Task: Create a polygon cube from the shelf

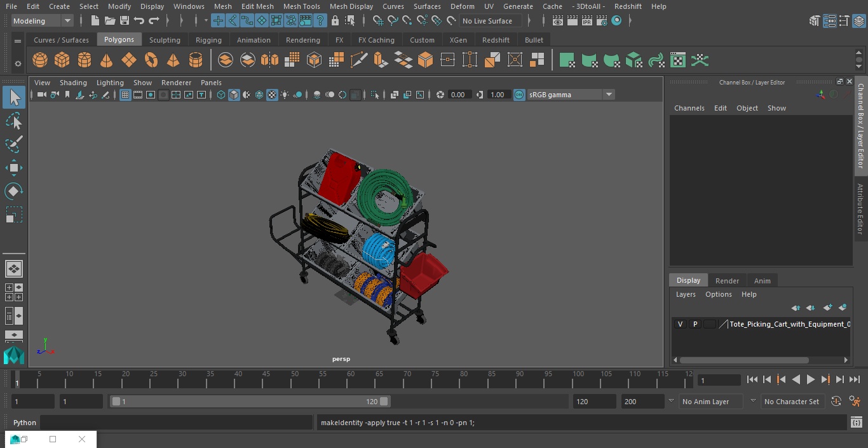Action: 62,60
